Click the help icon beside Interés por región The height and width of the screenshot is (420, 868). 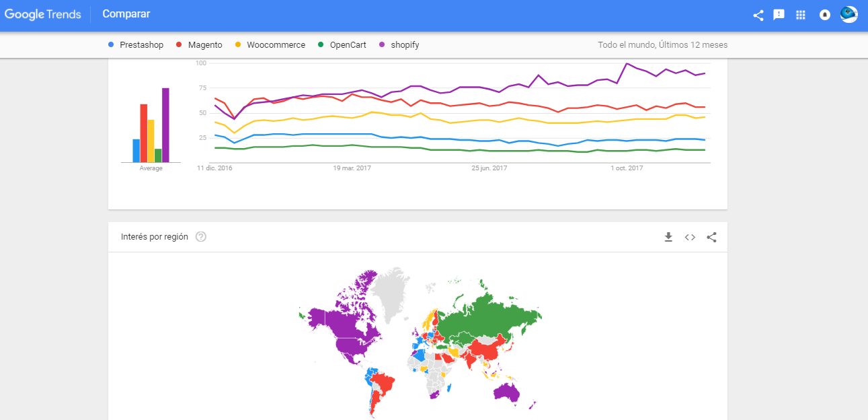pos(200,237)
